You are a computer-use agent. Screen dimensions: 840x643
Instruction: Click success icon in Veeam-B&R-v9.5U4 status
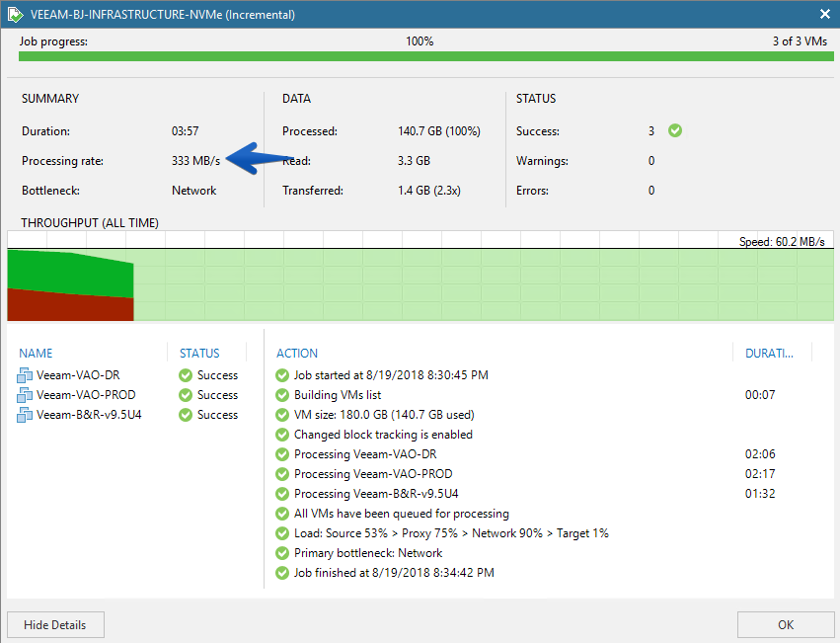[186, 415]
